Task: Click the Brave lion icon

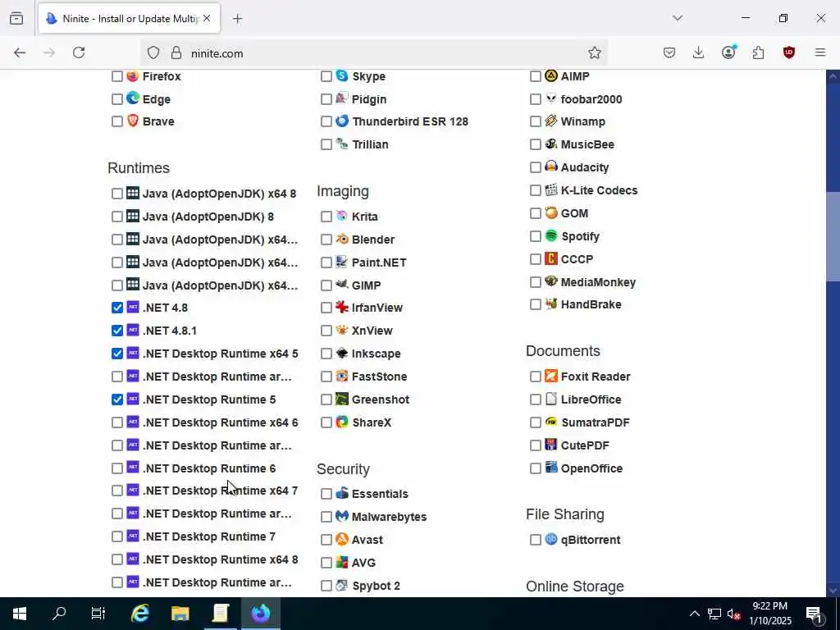Action: pyautogui.click(x=132, y=121)
